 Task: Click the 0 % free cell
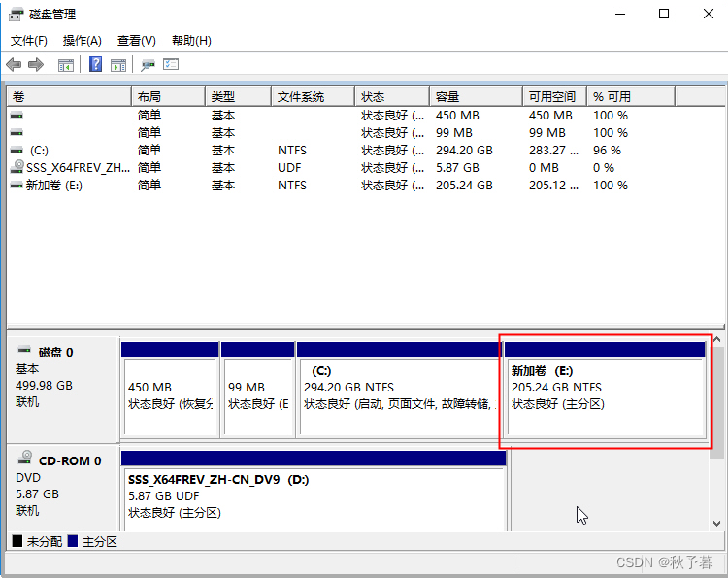coord(604,168)
